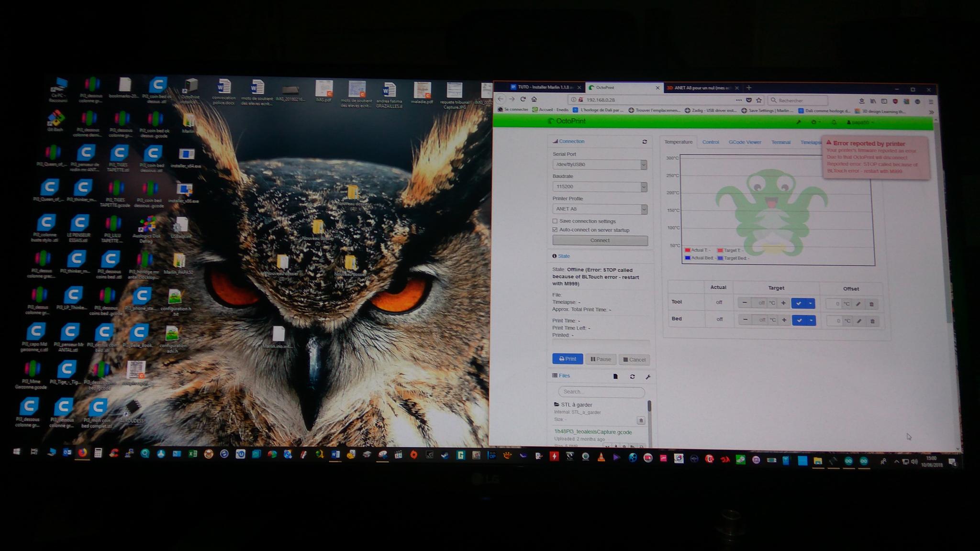Open the STL à garder folder
Screen dimensions: 980x551
tap(576, 405)
